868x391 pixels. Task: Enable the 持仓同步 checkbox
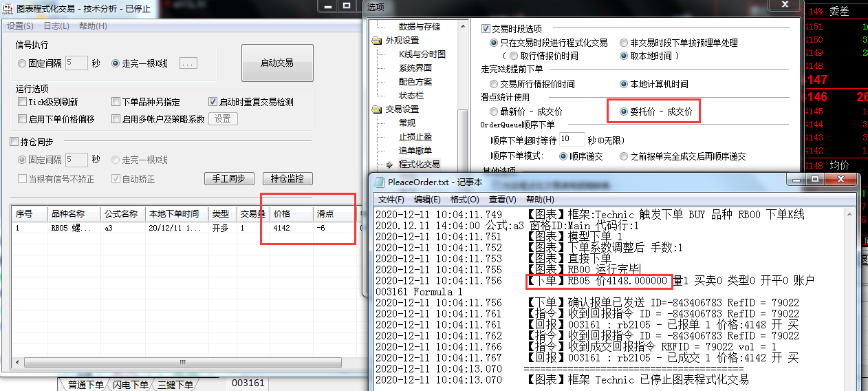tap(14, 142)
